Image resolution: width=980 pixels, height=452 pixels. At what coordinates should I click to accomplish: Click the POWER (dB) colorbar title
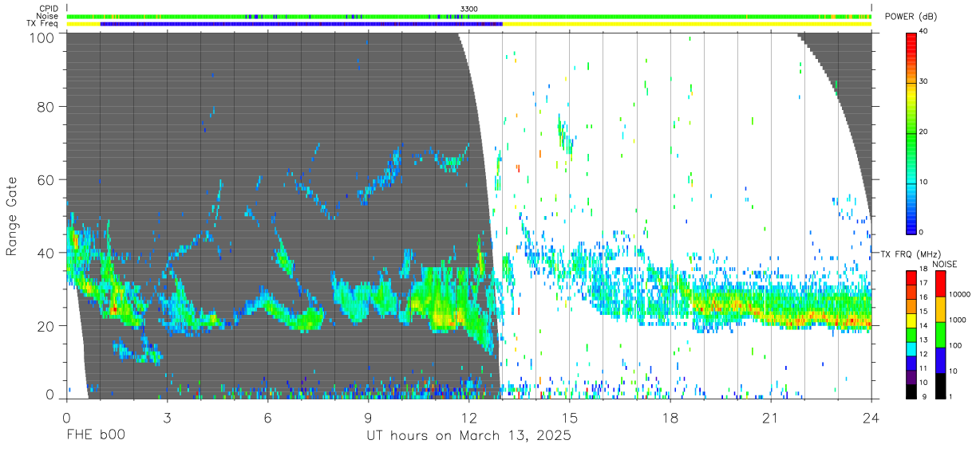(911, 17)
